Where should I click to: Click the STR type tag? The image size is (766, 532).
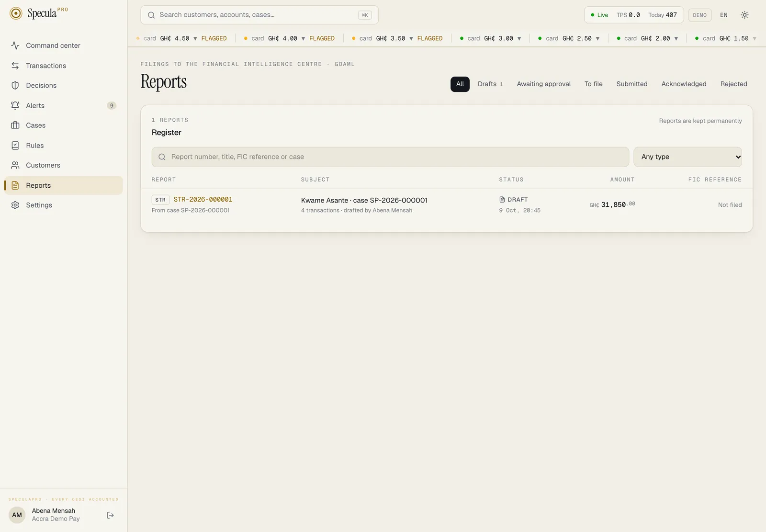tap(160, 200)
